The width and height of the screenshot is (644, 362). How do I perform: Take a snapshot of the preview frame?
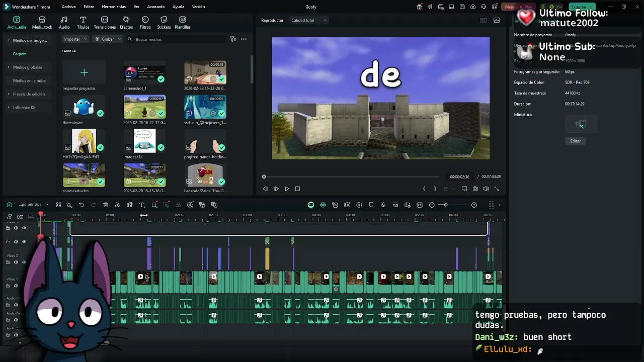click(475, 189)
